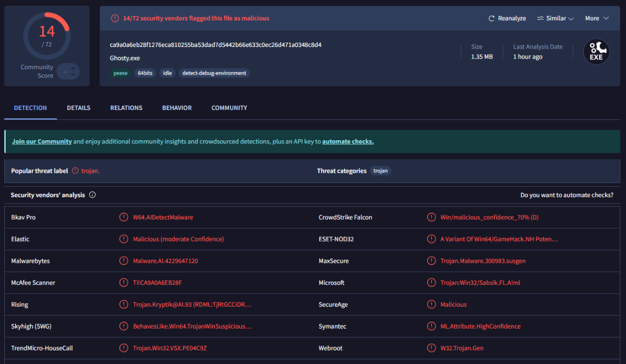Go to the Relations tab

[x=126, y=108]
